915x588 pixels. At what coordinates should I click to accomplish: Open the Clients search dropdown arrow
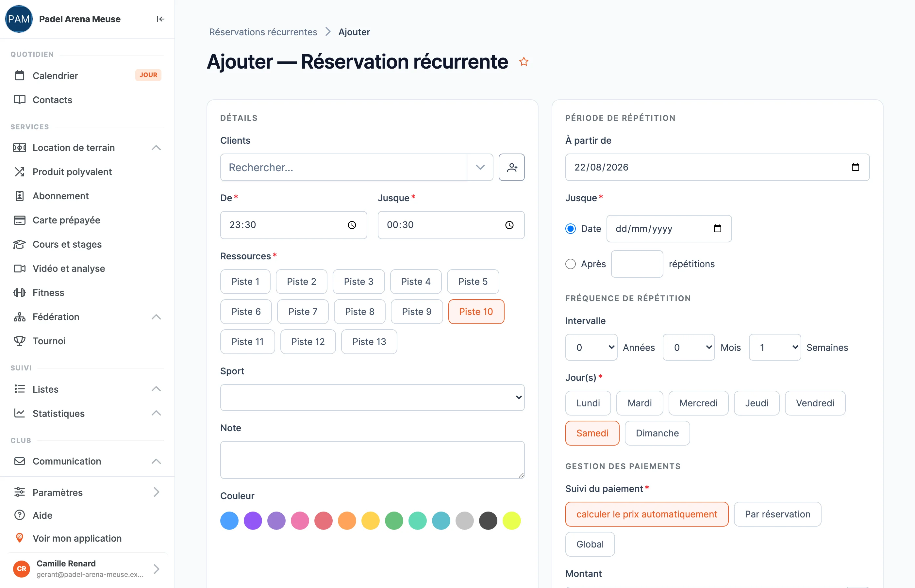(480, 167)
